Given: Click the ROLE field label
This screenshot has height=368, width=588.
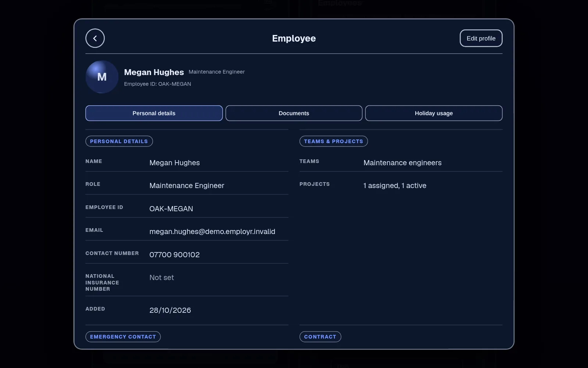Looking at the screenshot, I should (93, 184).
